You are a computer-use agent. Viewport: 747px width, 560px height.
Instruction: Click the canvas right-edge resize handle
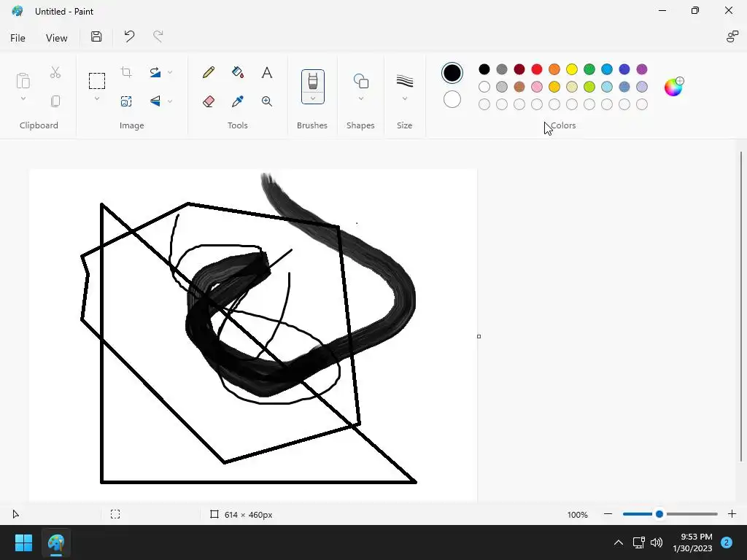pos(479,336)
